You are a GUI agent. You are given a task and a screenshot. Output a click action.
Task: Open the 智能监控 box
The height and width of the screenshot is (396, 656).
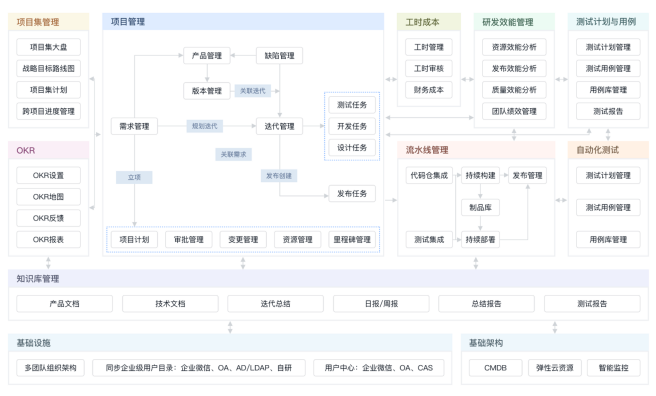pos(614,368)
